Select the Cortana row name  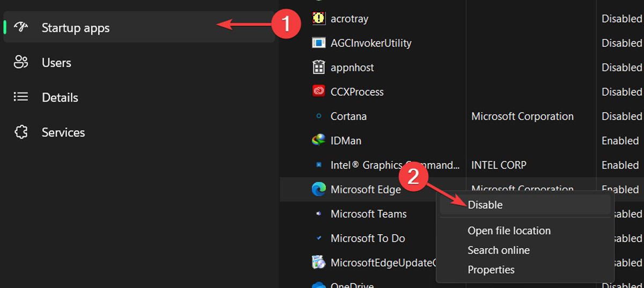(x=348, y=116)
